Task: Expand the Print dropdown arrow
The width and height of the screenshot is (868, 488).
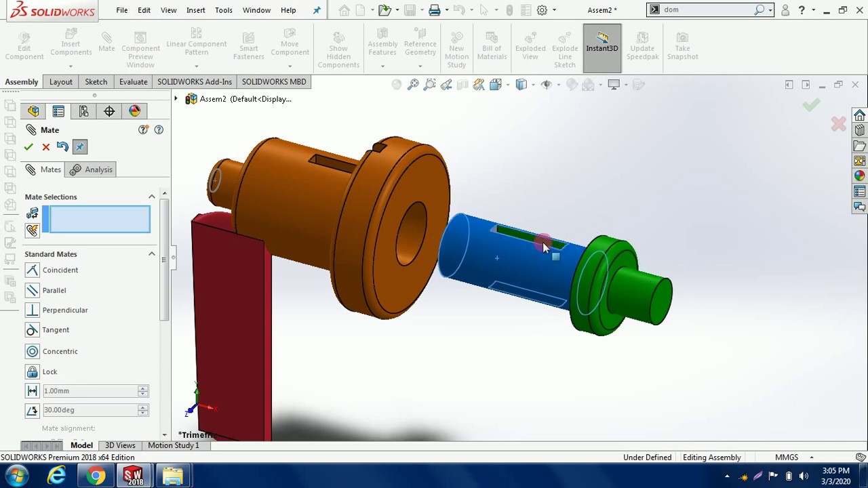Action: coord(447,10)
